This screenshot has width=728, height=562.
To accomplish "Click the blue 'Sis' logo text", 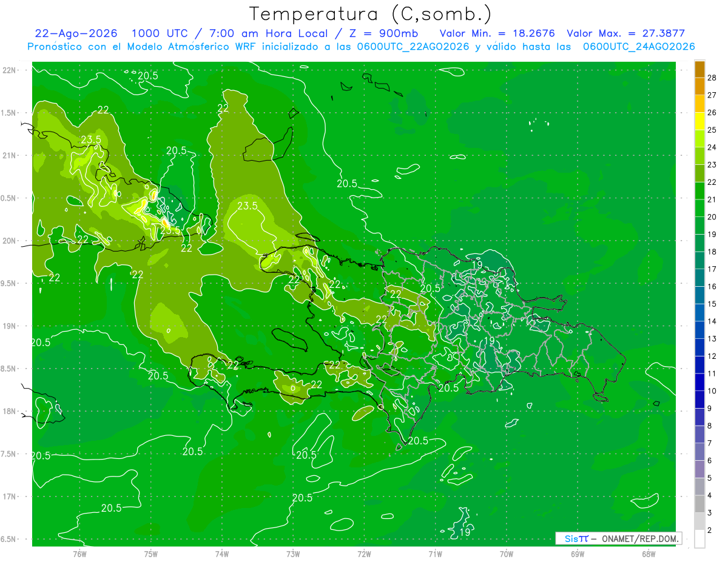I will (571, 538).
